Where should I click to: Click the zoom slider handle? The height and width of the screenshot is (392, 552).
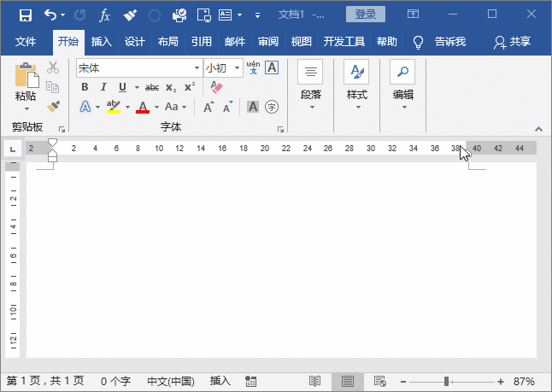(x=446, y=381)
